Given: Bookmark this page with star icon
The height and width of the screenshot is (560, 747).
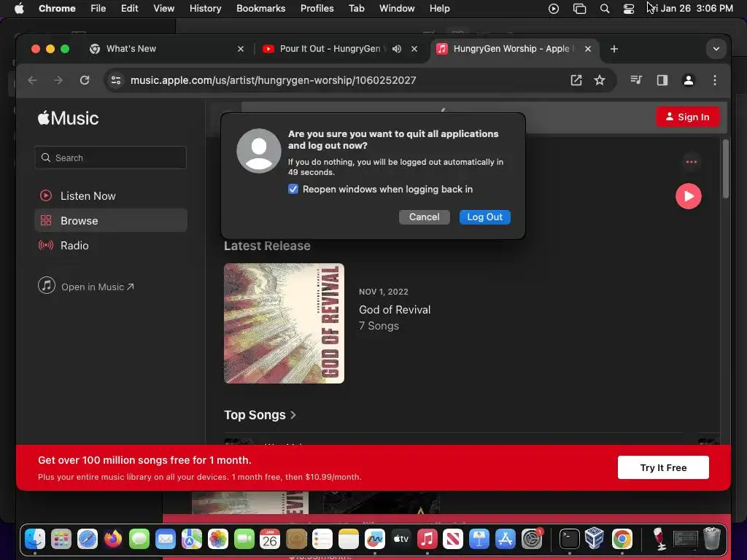Looking at the screenshot, I should tap(600, 80).
